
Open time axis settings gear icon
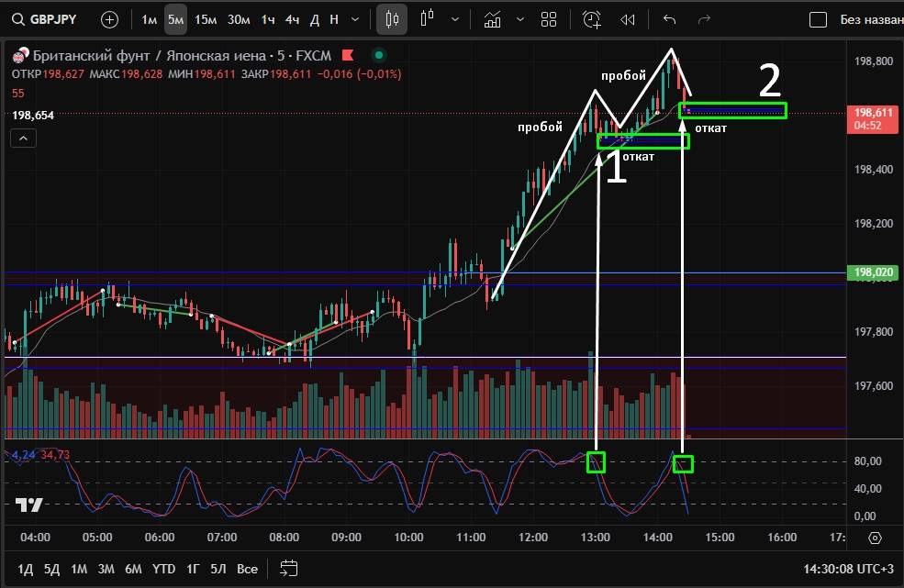[875, 538]
